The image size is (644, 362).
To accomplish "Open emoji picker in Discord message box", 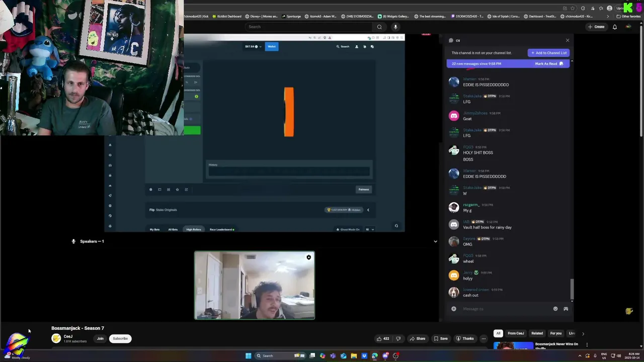I will pos(555,309).
